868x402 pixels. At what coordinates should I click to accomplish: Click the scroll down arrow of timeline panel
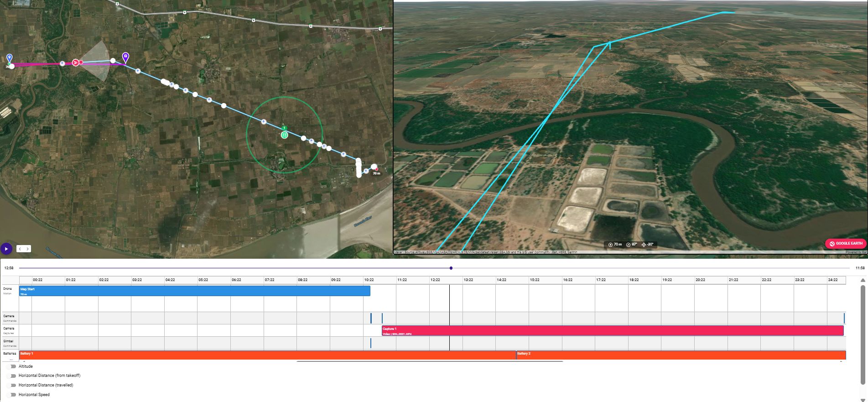pyautogui.click(x=863, y=401)
